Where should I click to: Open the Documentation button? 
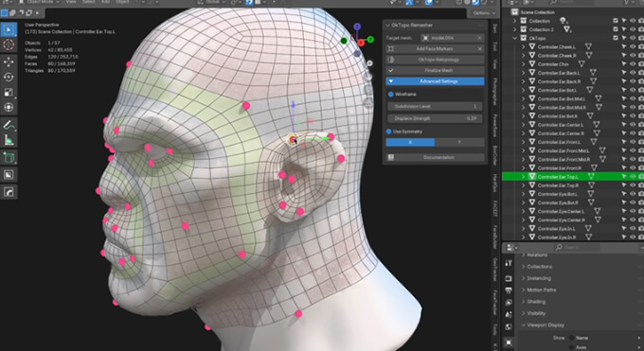435,157
